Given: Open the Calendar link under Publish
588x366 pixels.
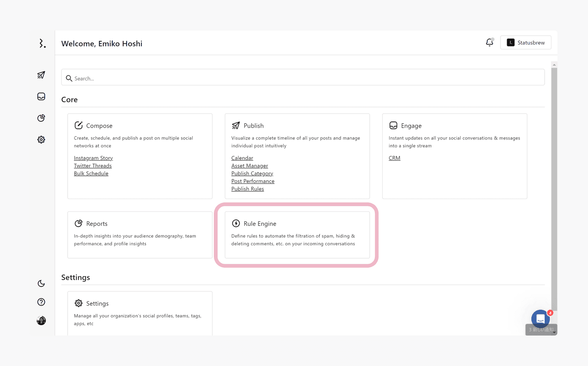Looking at the screenshot, I should pos(242,158).
